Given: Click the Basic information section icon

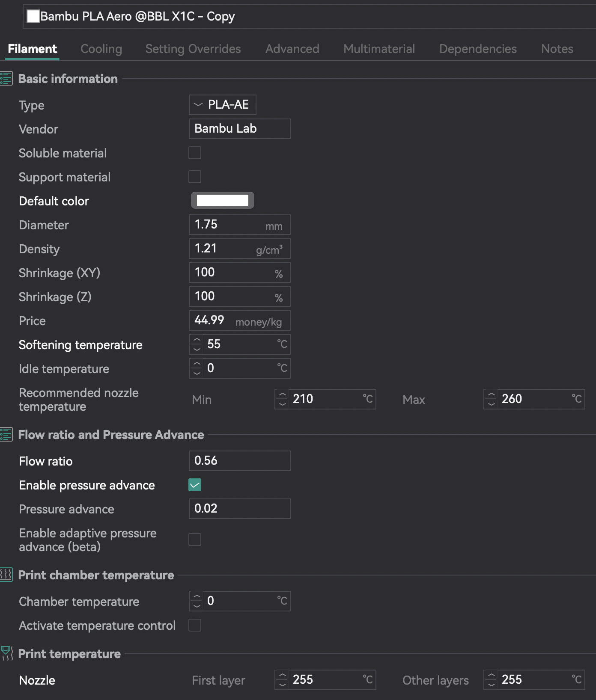Looking at the screenshot, I should click(6, 79).
